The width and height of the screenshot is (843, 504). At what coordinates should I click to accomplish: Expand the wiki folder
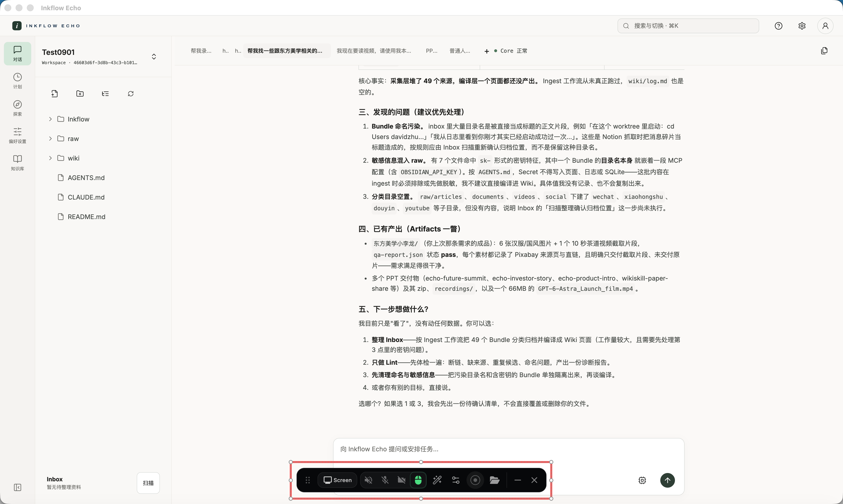(x=50, y=158)
